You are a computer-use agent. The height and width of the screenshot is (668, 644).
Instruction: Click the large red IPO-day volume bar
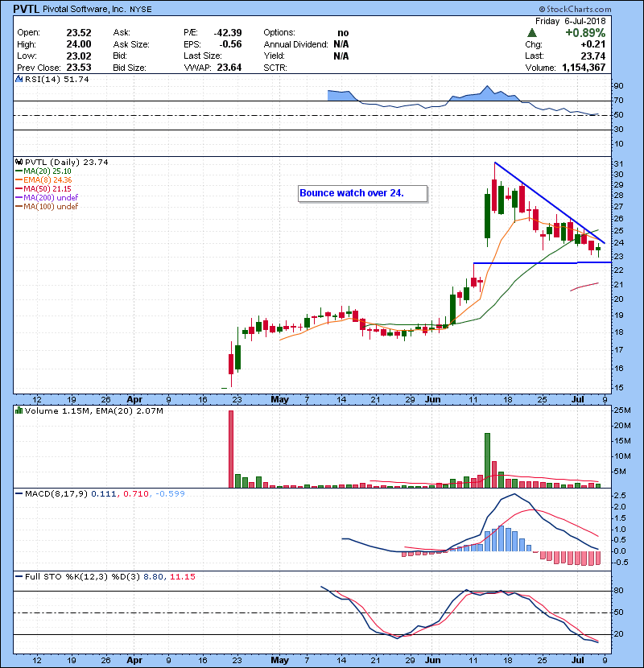coord(231,449)
